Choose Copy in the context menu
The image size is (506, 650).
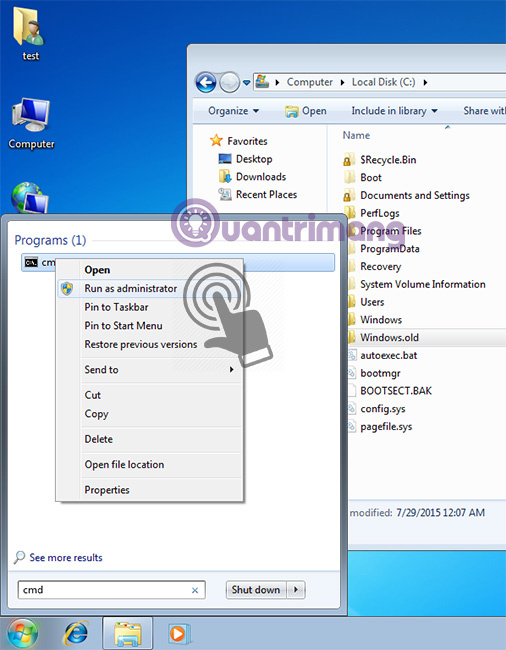pyautogui.click(x=149, y=414)
